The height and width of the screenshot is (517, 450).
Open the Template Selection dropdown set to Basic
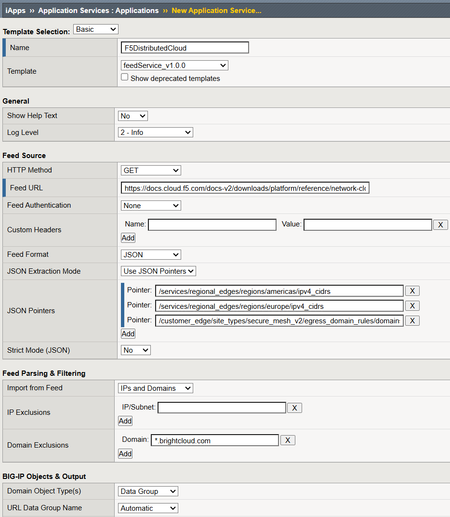pos(96,29)
